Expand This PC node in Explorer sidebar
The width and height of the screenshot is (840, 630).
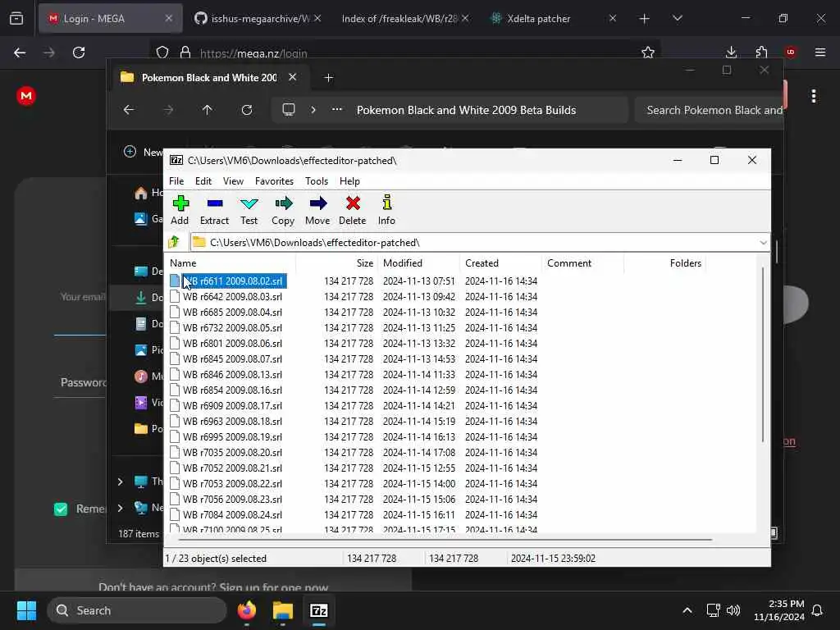point(120,482)
